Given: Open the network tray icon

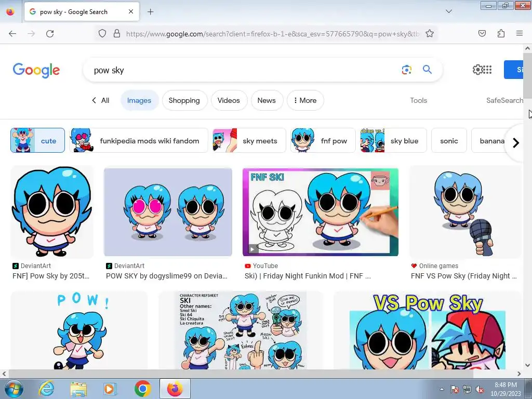Looking at the screenshot, I should (467, 389).
